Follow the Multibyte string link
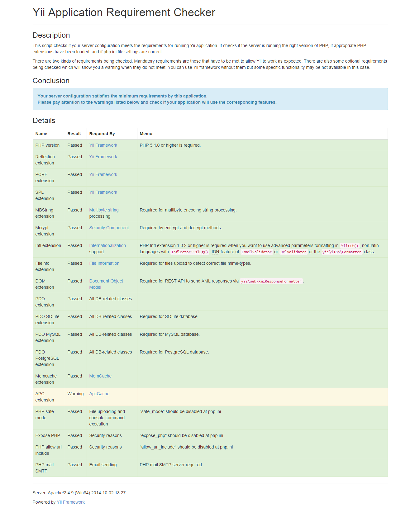Screen dimensions: 420x508 pos(104,210)
